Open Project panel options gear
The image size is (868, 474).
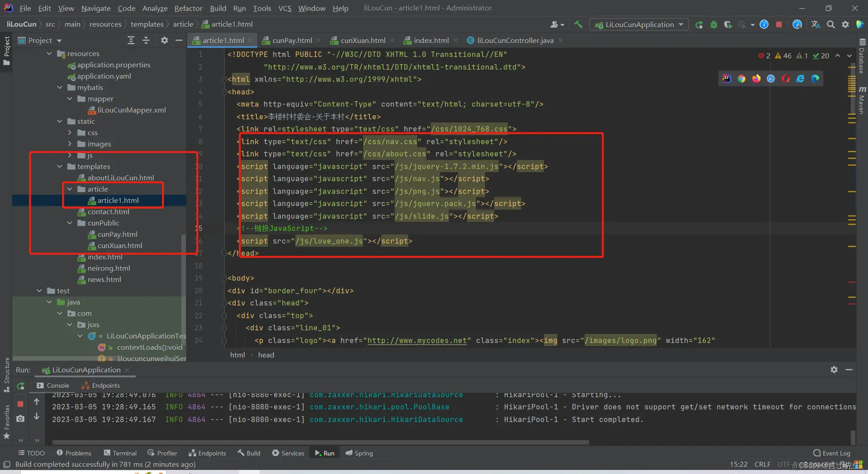pos(165,40)
